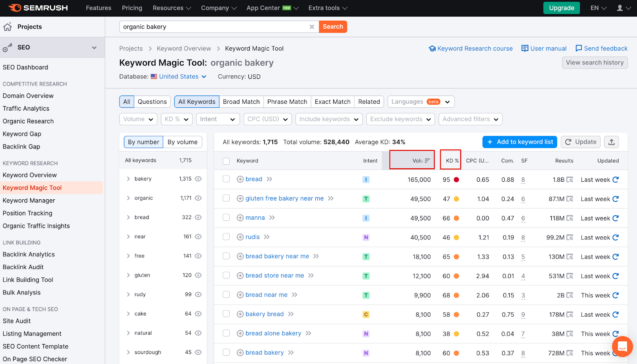
Task: Add 'bread alone bakery' with plus icon
Action: pos(240,333)
